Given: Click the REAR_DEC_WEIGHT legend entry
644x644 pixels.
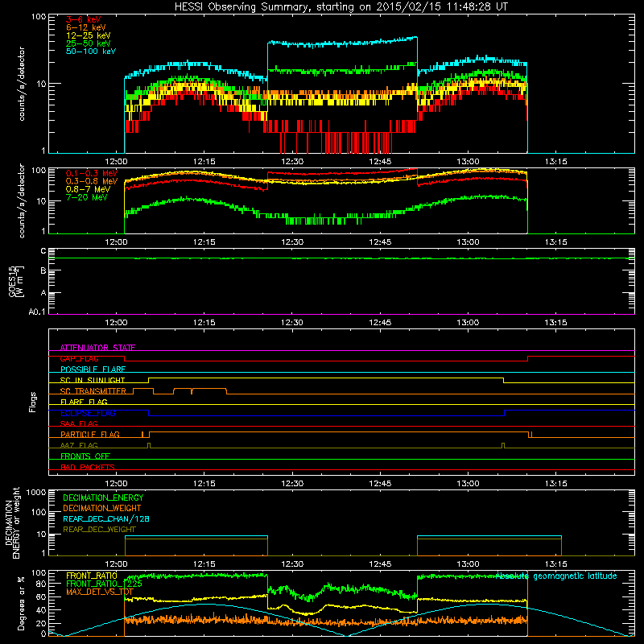Looking at the screenshot, I should [x=99, y=530].
